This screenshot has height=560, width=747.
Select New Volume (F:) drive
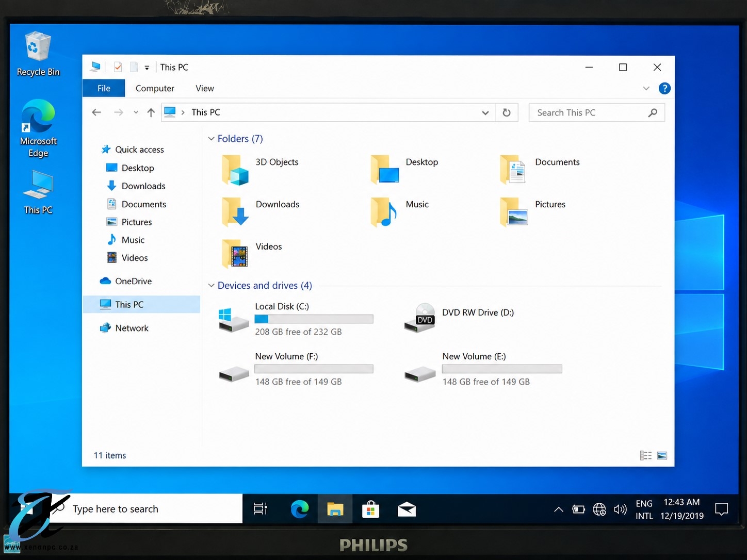point(296,369)
